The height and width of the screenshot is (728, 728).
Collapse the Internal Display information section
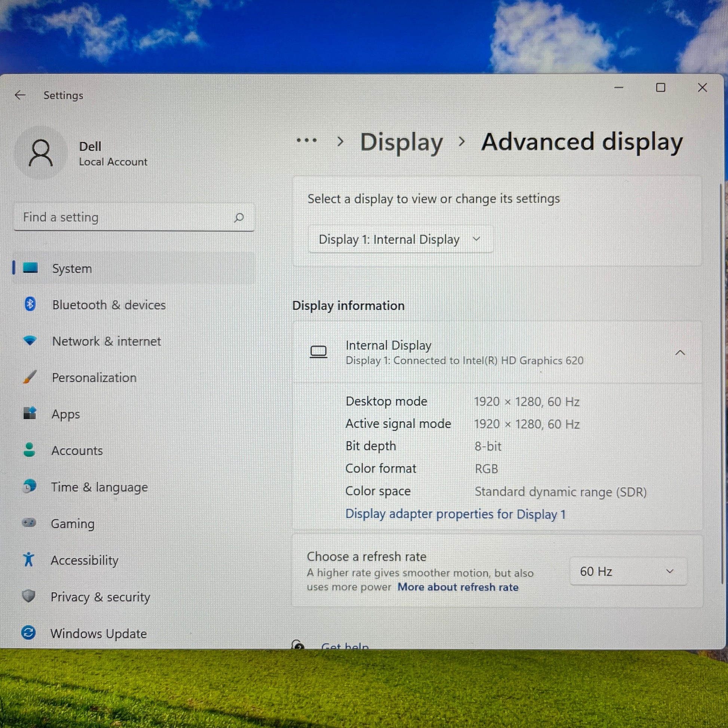click(680, 353)
